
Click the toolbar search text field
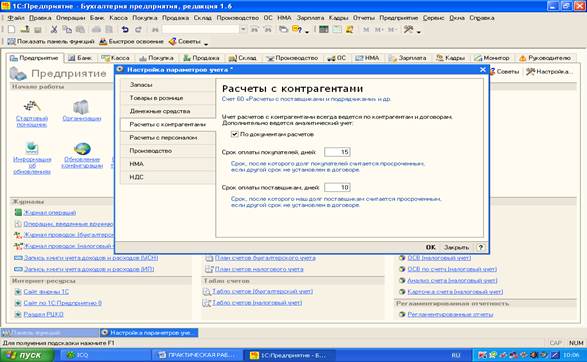[x=201, y=29]
